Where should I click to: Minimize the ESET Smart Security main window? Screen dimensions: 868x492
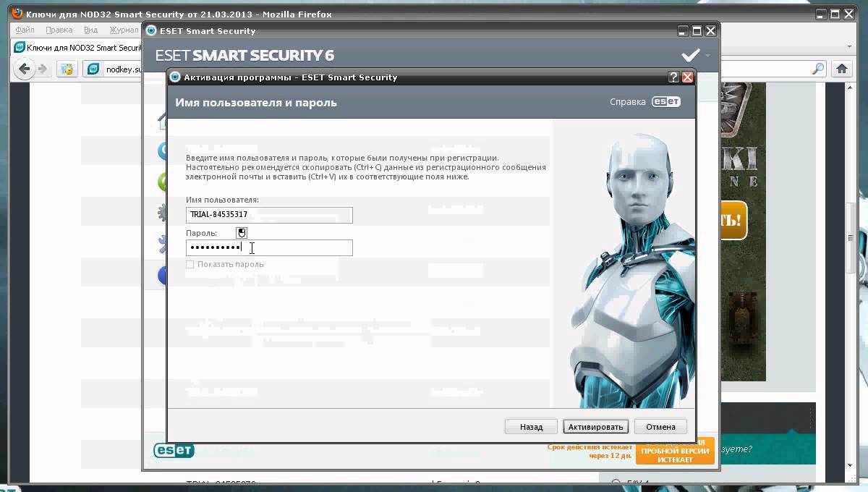click(684, 30)
